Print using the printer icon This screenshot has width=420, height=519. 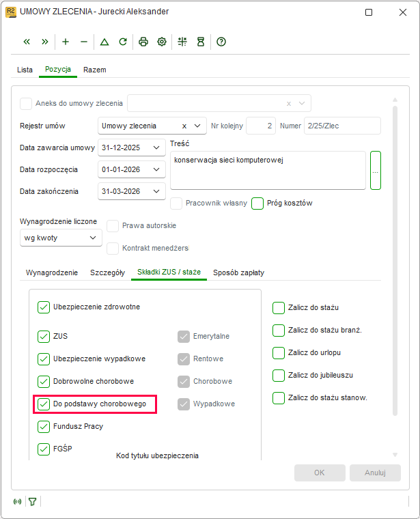(x=143, y=42)
